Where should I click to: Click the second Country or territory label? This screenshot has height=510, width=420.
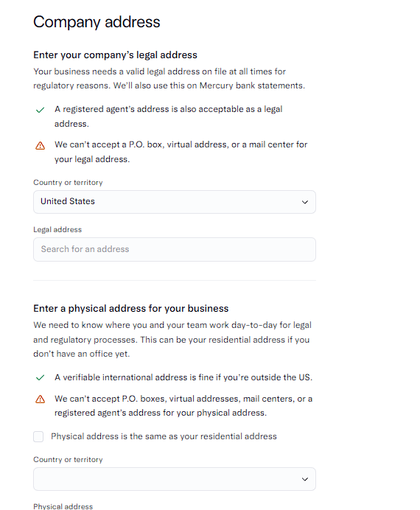[68, 460]
